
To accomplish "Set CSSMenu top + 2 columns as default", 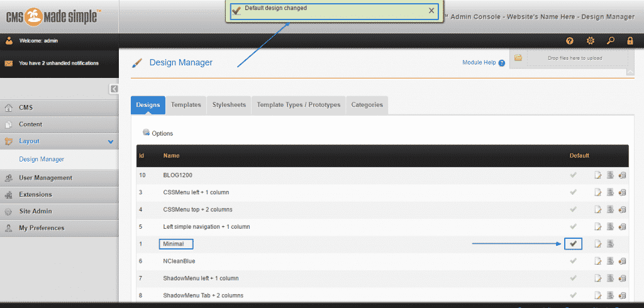I will [x=574, y=209].
